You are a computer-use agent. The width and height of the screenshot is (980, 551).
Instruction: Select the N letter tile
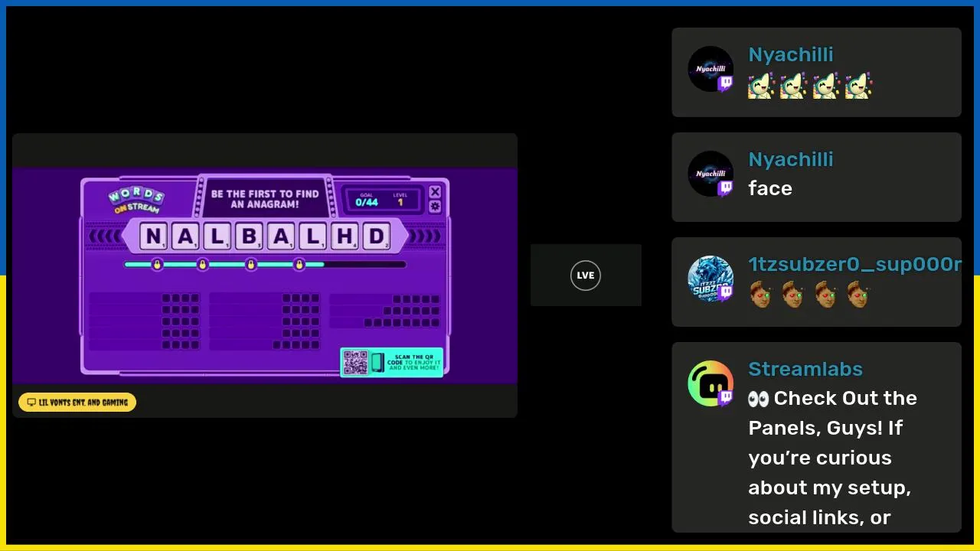pyautogui.click(x=152, y=236)
